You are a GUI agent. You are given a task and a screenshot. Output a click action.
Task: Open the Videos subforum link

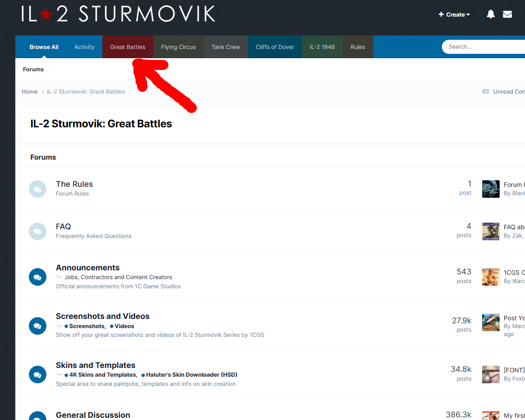(x=124, y=326)
